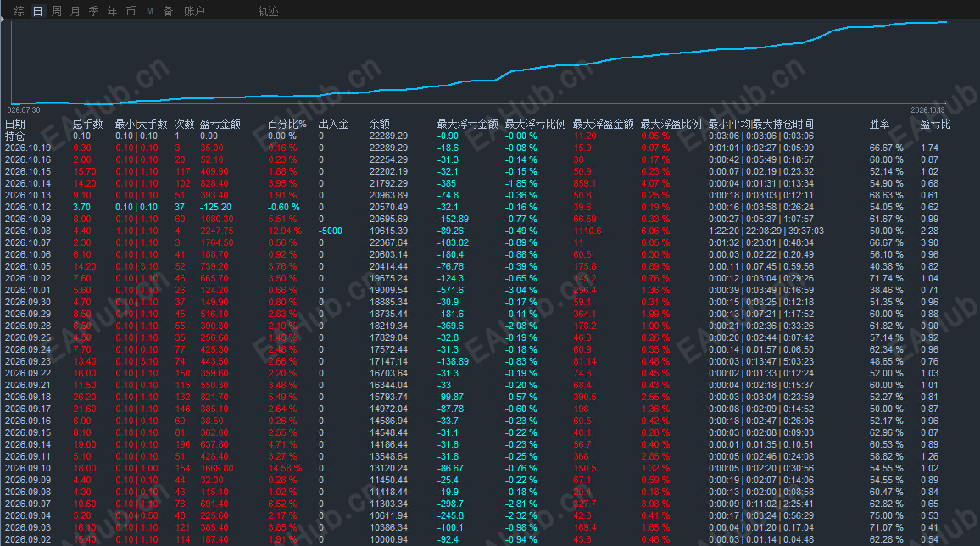Click the 026.07.30 chart start date label
This screenshot has height=546, width=980.
coord(24,110)
